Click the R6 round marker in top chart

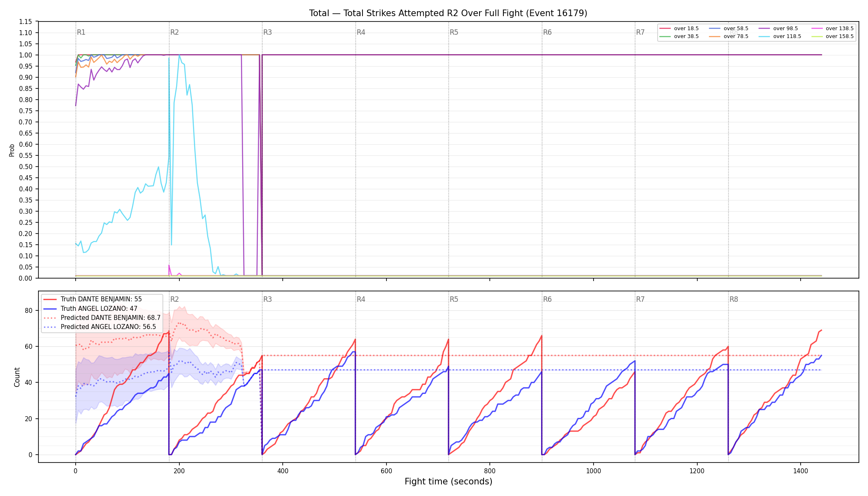tap(547, 32)
